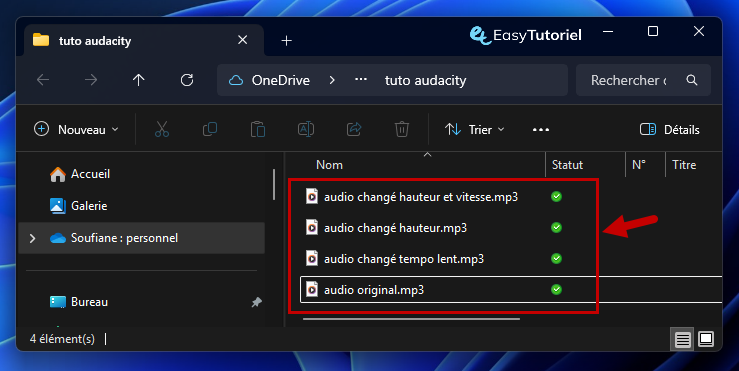Sort by Statut column header
Viewport: 739px width, 371px height.
point(567,165)
